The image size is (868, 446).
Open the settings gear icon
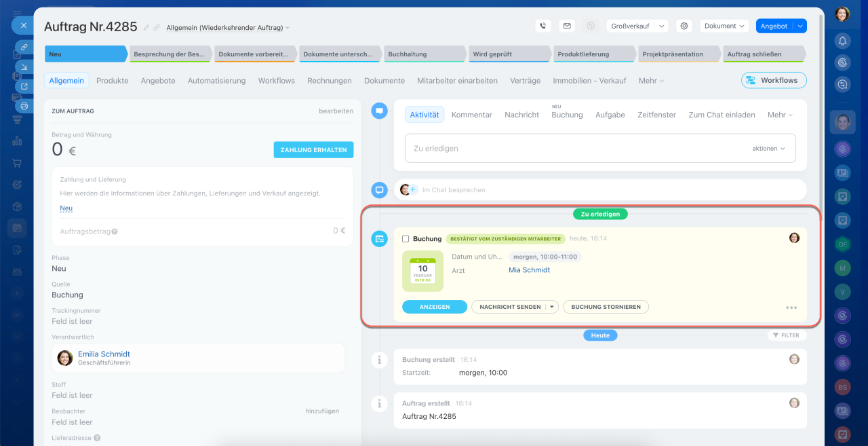click(684, 26)
